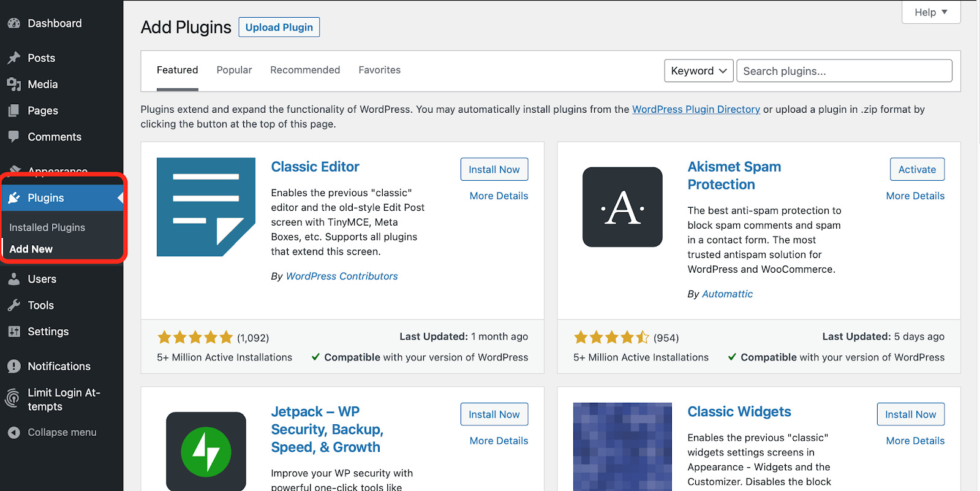
Task: Click the Limit Login Attempts fingerprint icon
Action: (x=12, y=399)
